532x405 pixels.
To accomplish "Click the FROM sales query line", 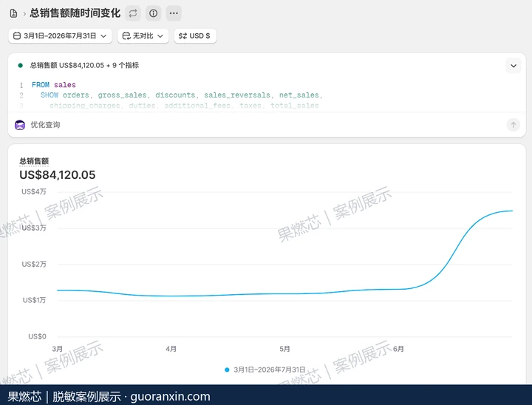I will click(x=54, y=84).
